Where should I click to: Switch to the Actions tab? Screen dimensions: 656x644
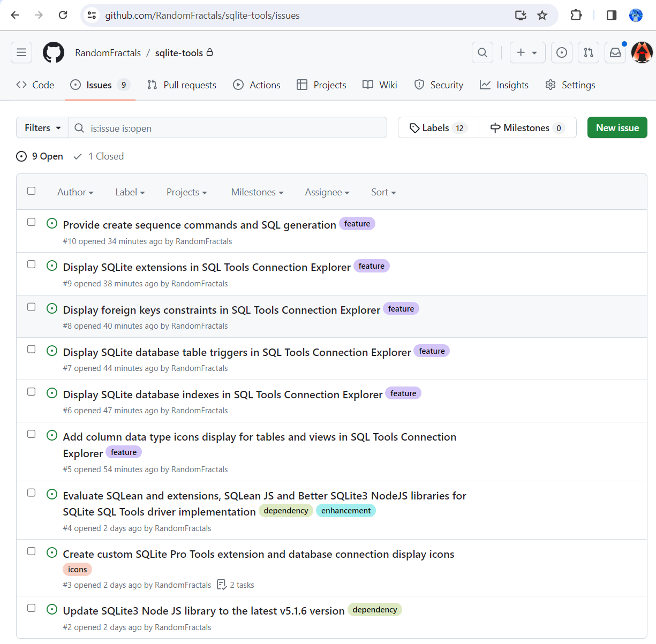[257, 85]
